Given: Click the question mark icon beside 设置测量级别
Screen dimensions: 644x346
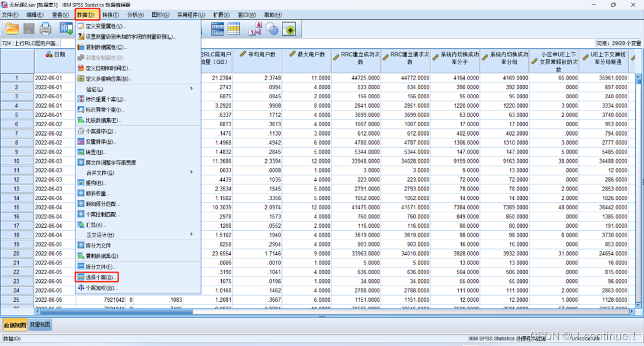Looking at the screenshot, I should (x=81, y=37).
